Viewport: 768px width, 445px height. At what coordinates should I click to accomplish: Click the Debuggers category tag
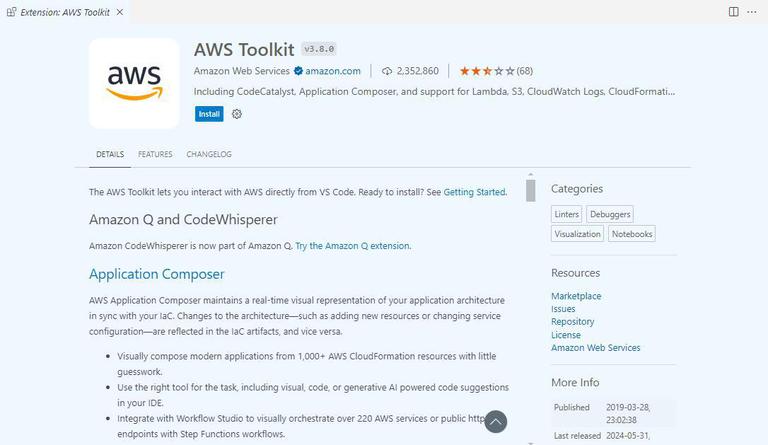tap(610, 214)
